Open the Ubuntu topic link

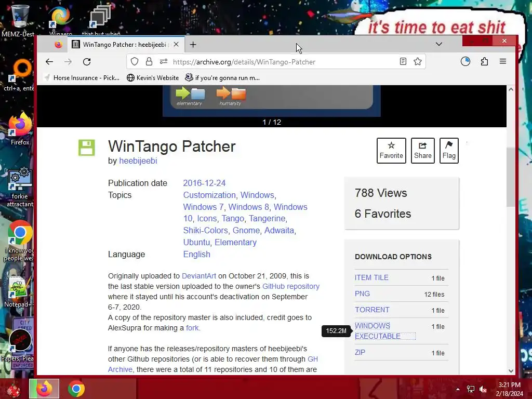pyautogui.click(x=196, y=242)
